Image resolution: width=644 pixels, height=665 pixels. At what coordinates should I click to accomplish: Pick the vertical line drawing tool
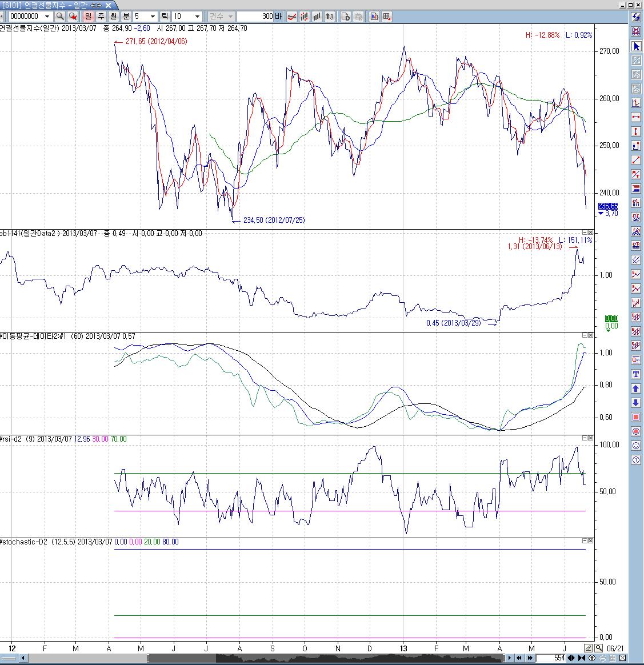coord(636,131)
